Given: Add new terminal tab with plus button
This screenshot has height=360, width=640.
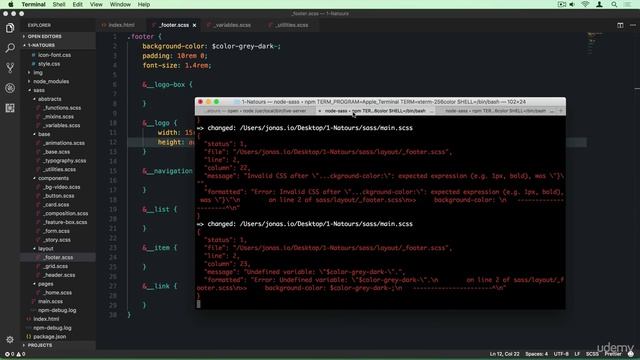Looking at the screenshot, I should (560, 111).
